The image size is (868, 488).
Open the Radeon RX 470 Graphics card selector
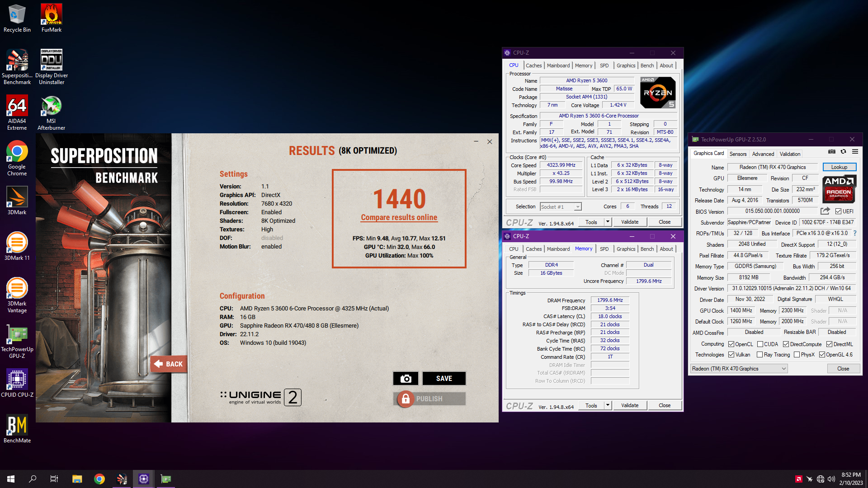(x=739, y=369)
